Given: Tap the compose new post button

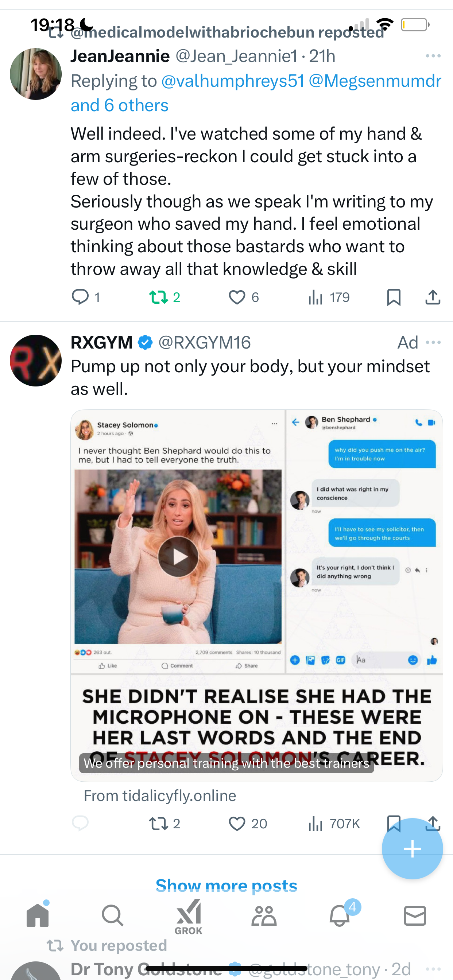Looking at the screenshot, I should pos(412,849).
